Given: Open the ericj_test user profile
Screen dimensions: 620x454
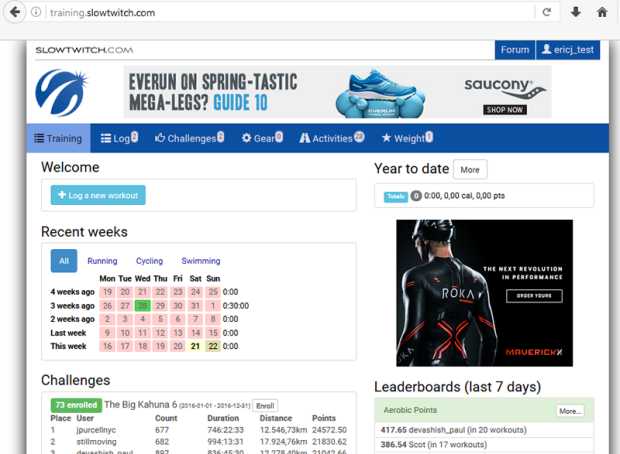Looking at the screenshot, I should (x=567, y=50).
